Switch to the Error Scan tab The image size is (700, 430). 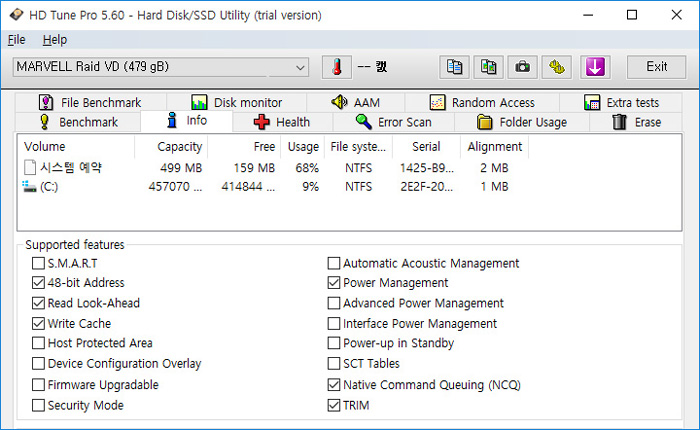pos(393,122)
